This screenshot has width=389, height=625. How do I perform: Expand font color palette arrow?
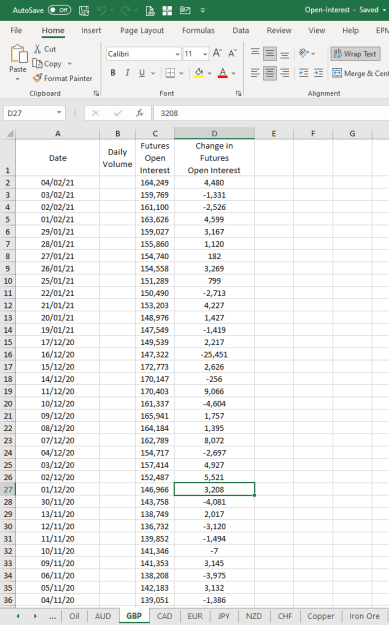point(234,73)
